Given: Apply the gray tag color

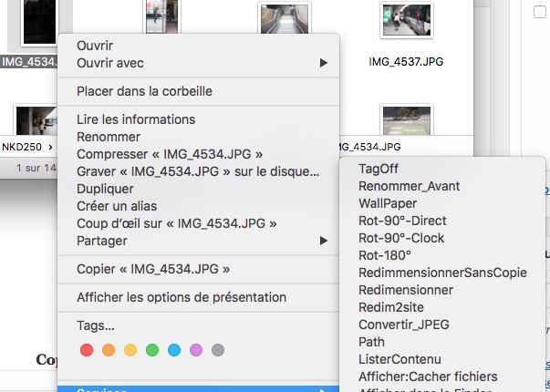Looking at the screenshot, I should (218, 350).
